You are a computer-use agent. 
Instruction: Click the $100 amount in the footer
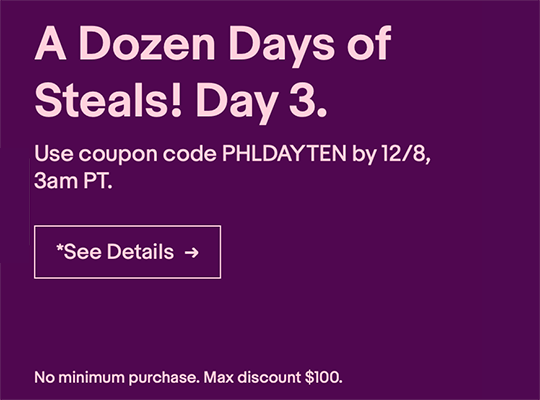coord(322,377)
